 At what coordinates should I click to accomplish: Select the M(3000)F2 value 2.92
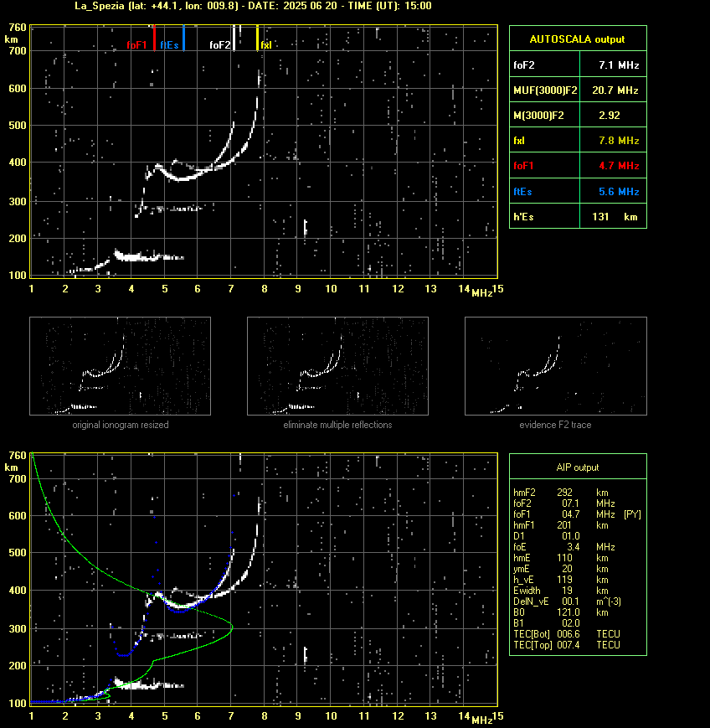(x=610, y=116)
